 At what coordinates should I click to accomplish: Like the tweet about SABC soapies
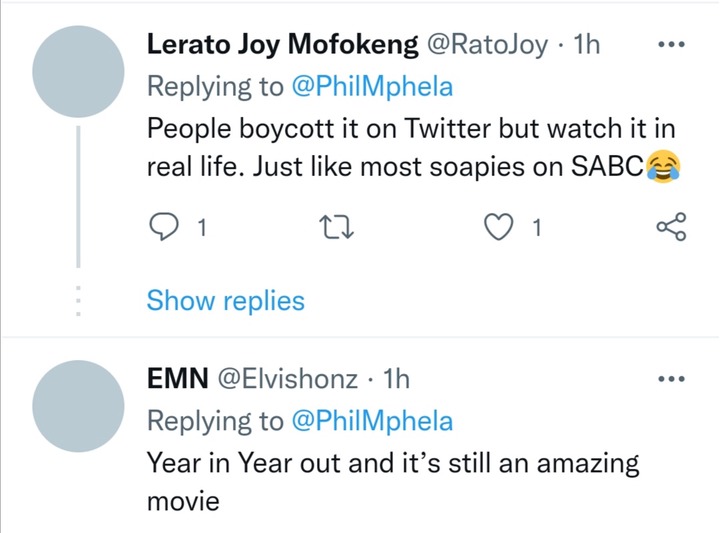pyautogui.click(x=499, y=227)
